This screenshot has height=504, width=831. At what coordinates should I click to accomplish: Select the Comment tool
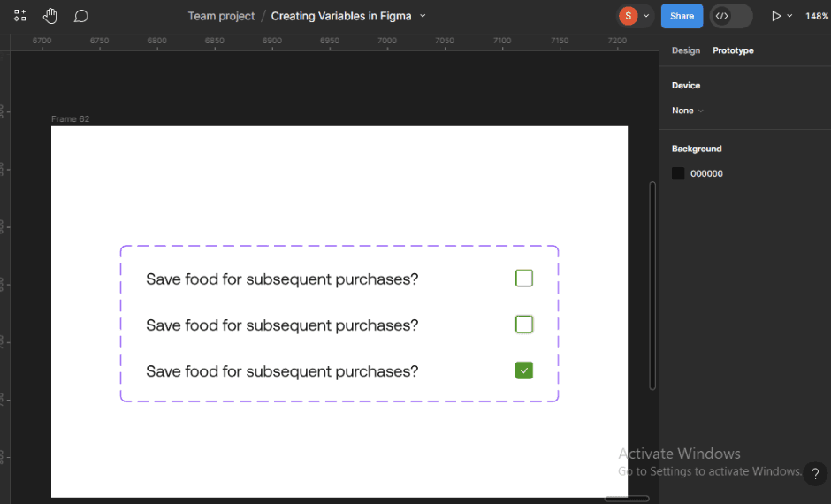click(80, 16)
